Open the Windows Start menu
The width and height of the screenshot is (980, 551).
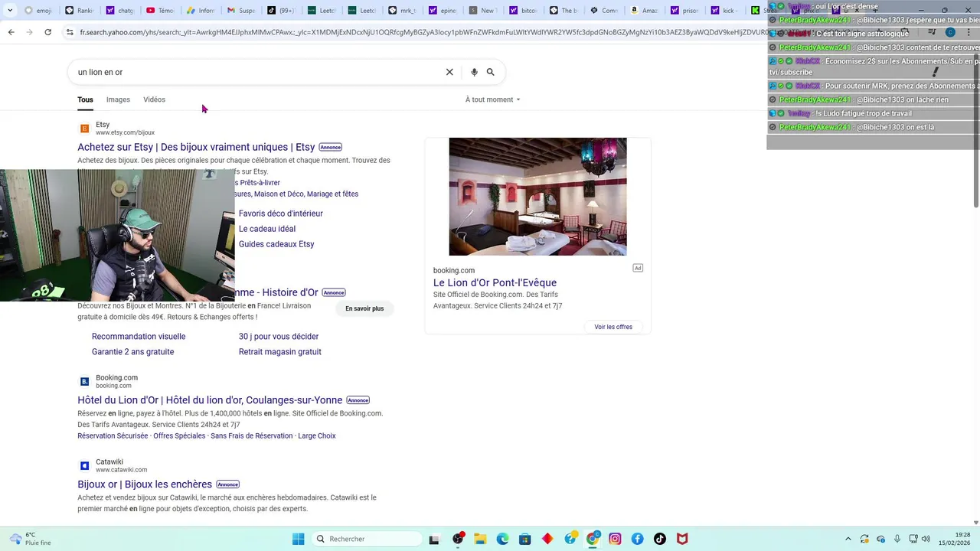pos(299,539)
